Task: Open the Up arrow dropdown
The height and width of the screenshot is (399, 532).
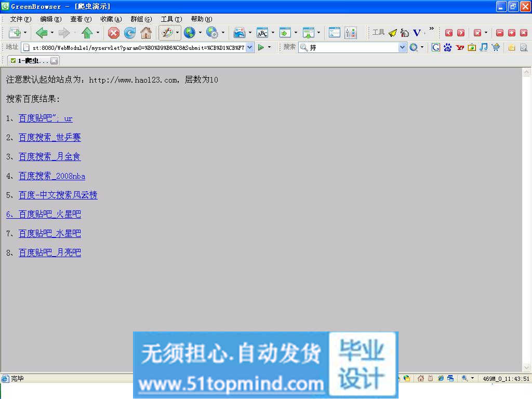Action: click(x=98, y=33)
